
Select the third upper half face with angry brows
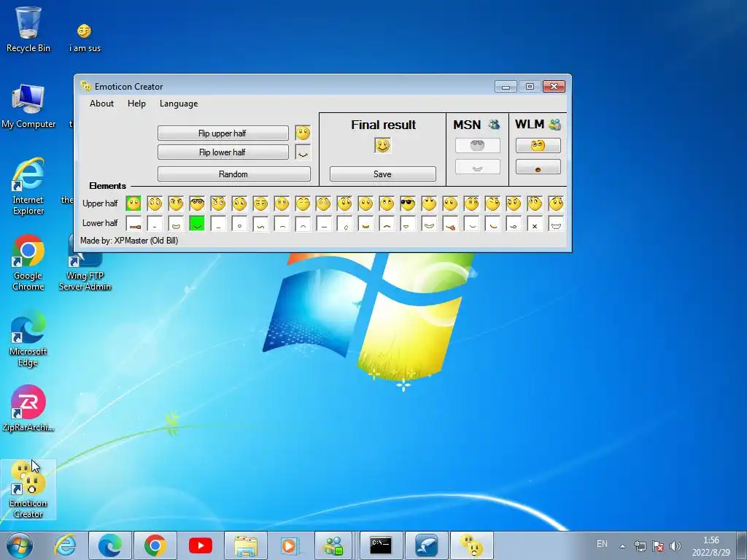click(175, 203)
